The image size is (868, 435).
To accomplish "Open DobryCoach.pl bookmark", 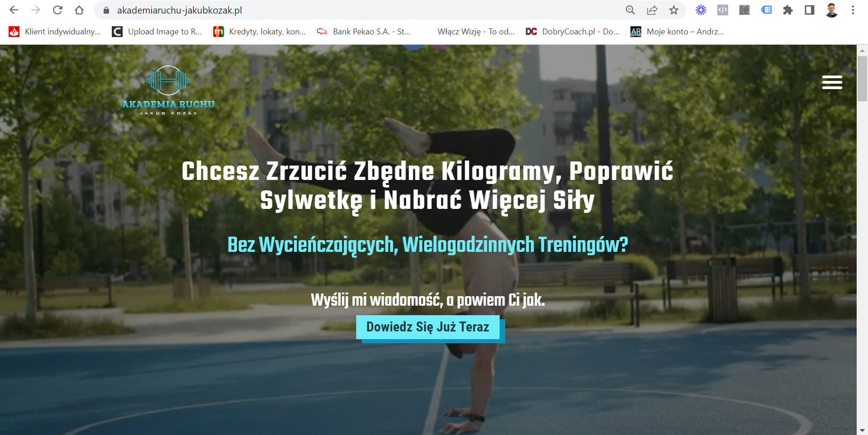I will coord(572,32).
